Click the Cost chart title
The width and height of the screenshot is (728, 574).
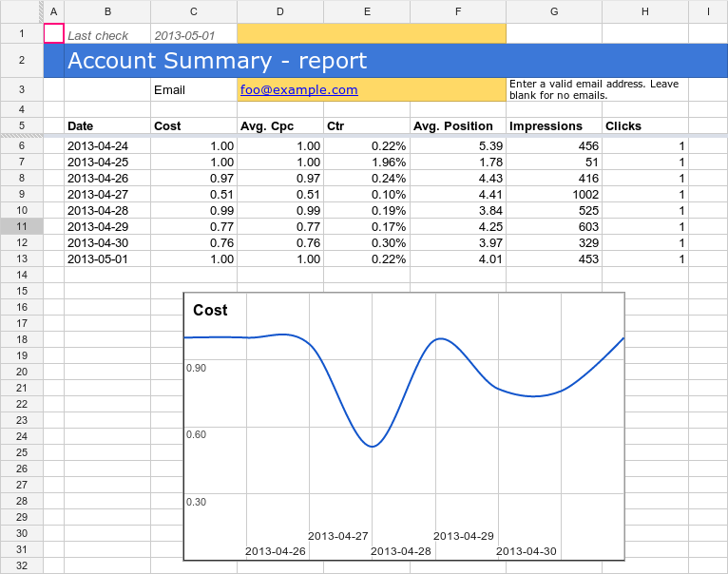click(210, 311)
